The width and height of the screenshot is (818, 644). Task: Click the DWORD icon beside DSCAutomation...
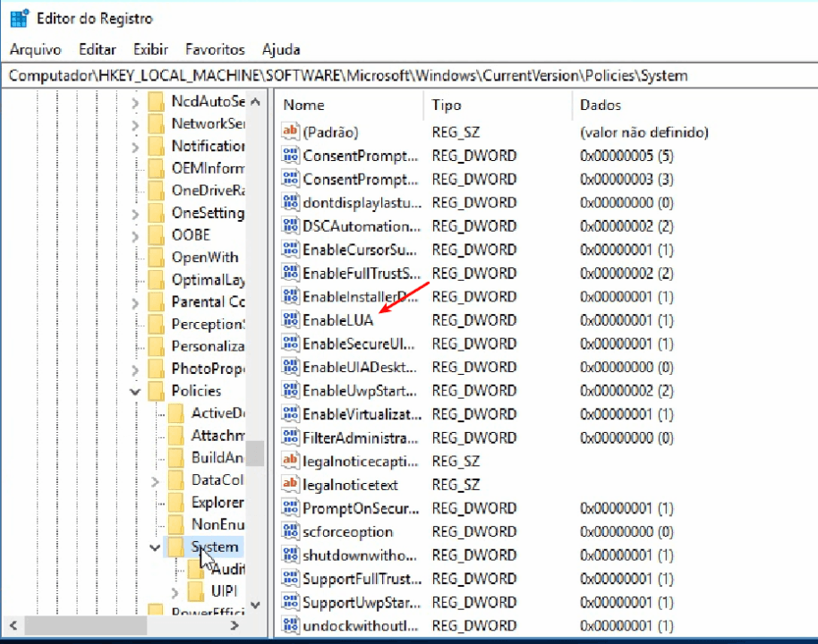click(290, 225)
